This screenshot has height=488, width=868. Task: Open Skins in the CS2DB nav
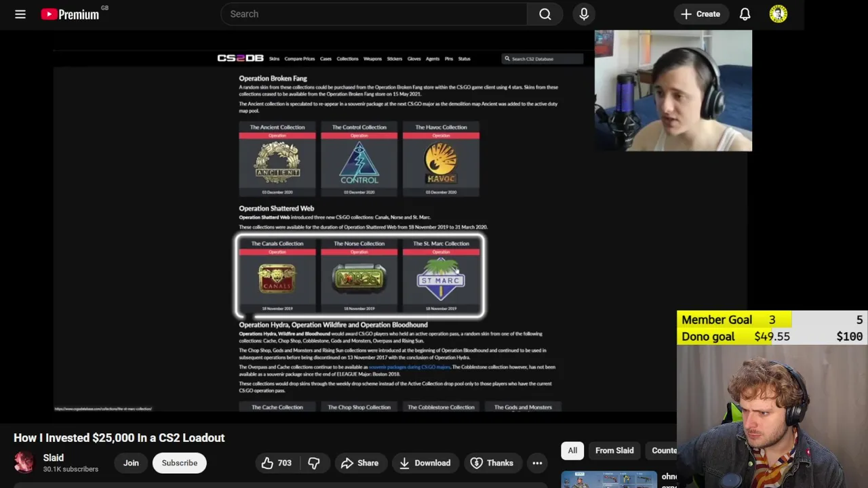pos(274,59)
